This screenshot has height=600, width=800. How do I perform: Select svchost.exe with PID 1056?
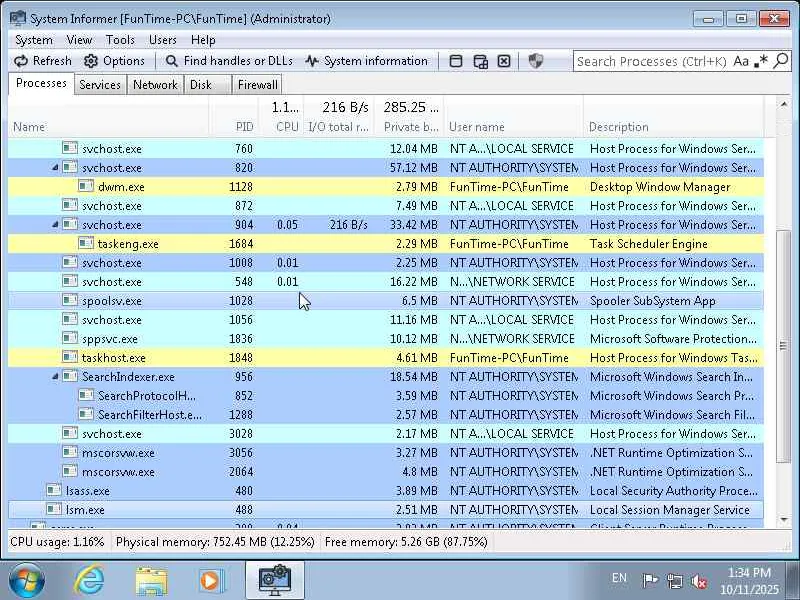tap(386, 319)
